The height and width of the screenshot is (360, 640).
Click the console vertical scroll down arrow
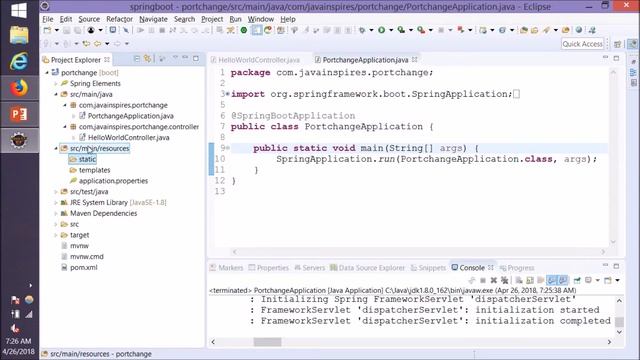pos(619,332)
